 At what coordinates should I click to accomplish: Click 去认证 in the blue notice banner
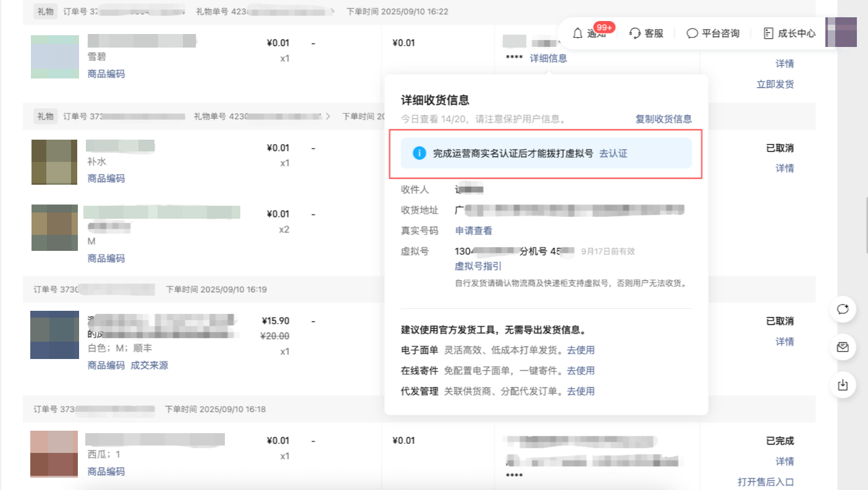[x=613, y=153]
